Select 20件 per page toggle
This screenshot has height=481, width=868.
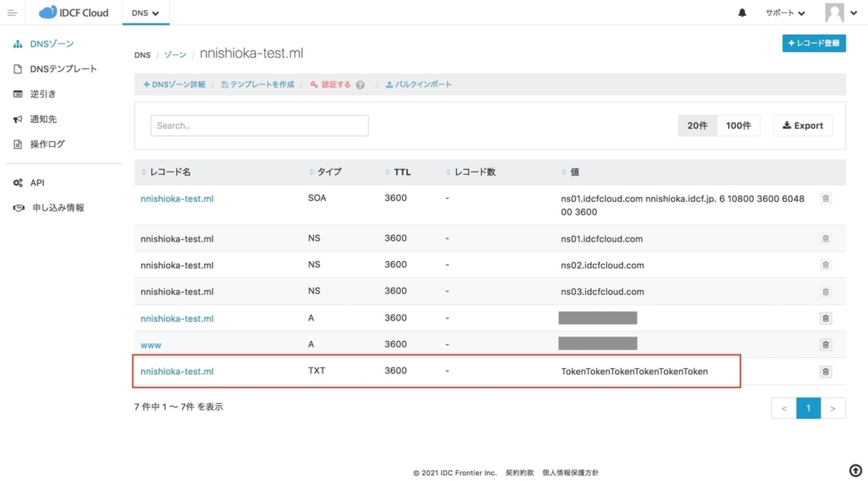[697, 126]
